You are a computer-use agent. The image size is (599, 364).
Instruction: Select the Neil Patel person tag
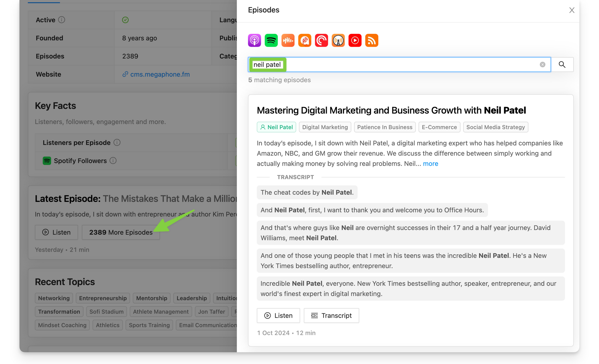tap(276, 127)
